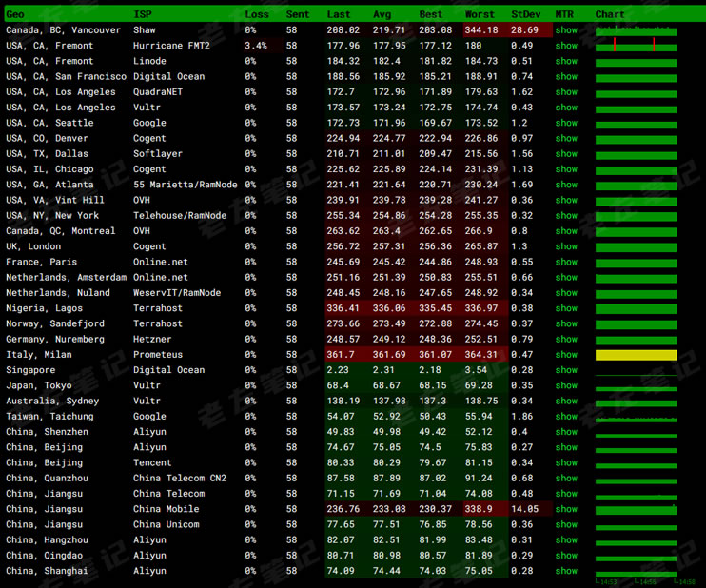This screenshot has height=588, width=706.
Task: Open show link for Qingdao Aliyun
Action: 566,556
